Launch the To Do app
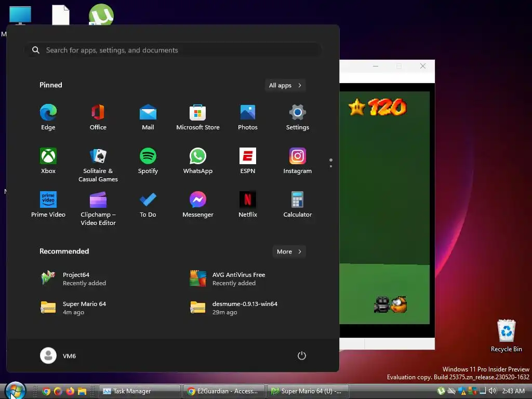The width and height of the screenshot is (532, 399). click(148, 205)
